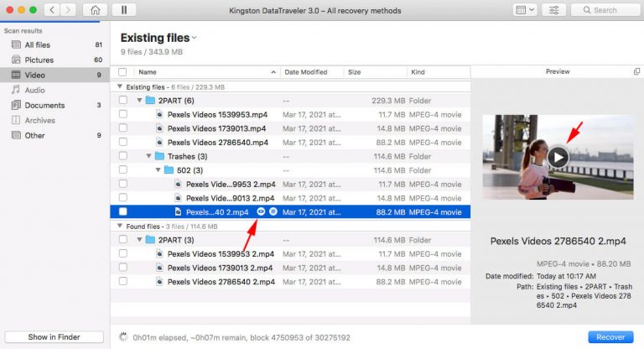Collapse the Trashes (3) folder
Image resolution: width=644 pixels, height=349 pixels.
tap(148, 156)
